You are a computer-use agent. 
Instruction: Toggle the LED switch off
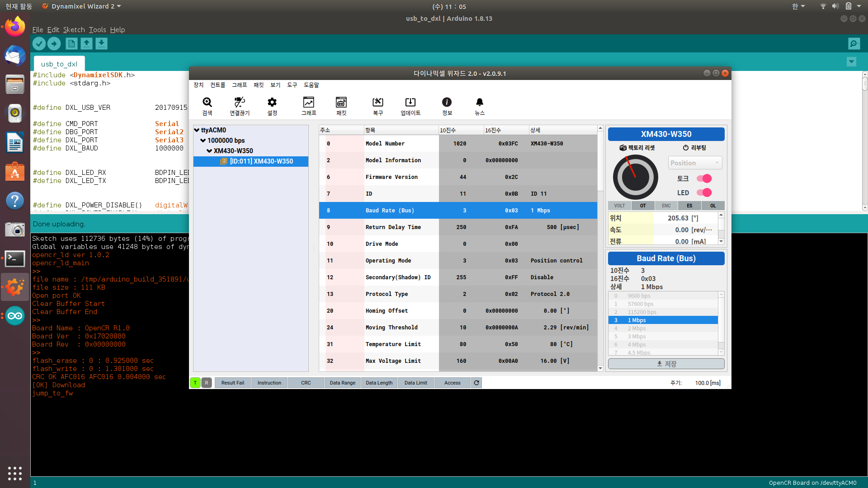click(704, 192)
